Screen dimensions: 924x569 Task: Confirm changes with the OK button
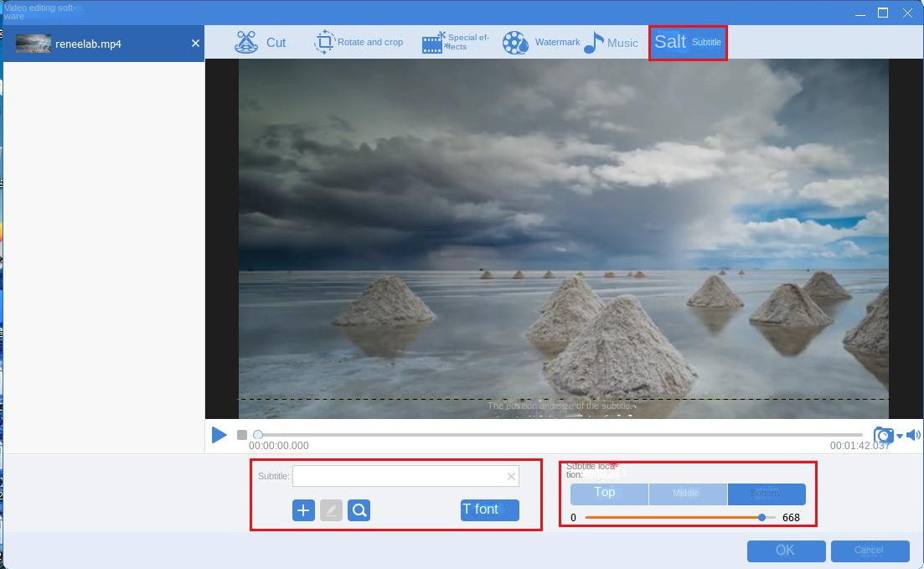coord(785,551)
